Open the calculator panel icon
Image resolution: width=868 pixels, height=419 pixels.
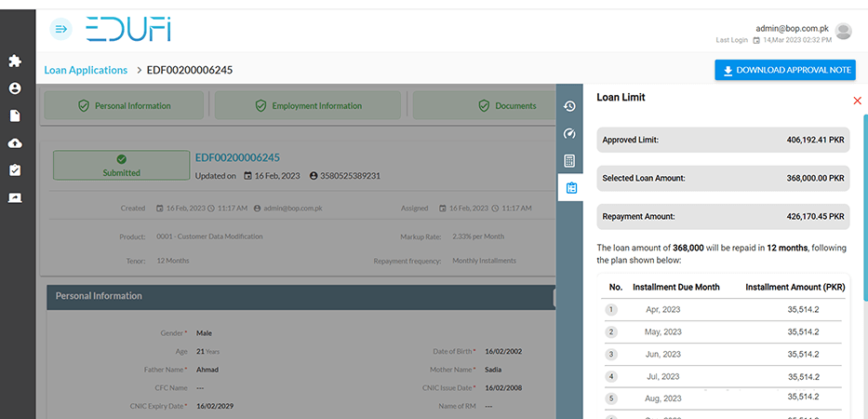569,161
